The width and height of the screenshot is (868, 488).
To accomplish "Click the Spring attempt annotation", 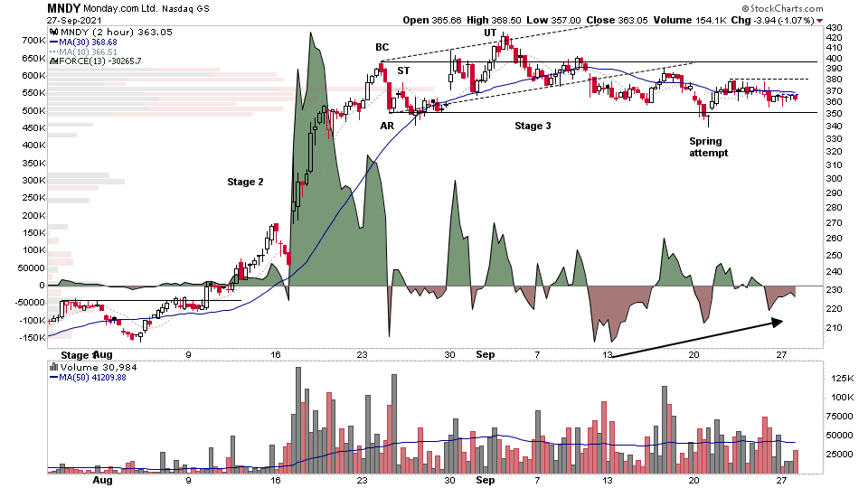I will tap(709, 147).
